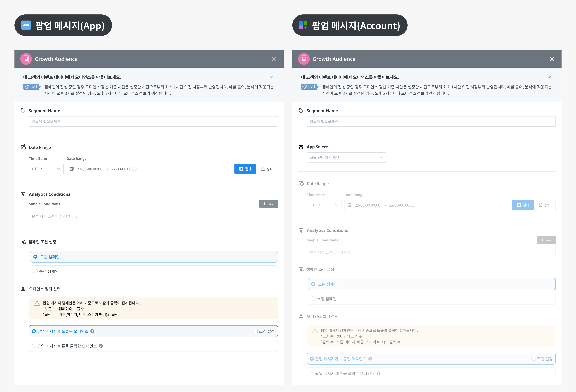The image size is (576, 392).
Task: Click the Segment Name tag icon in the Account panel
Action: (x=301, y=111)
